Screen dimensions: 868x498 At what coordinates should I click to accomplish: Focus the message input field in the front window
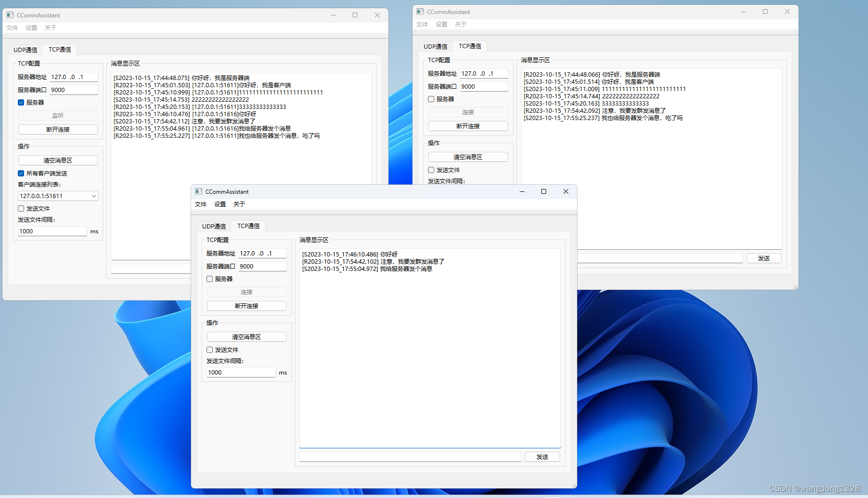pyautogui.click(x=410, y=457)
